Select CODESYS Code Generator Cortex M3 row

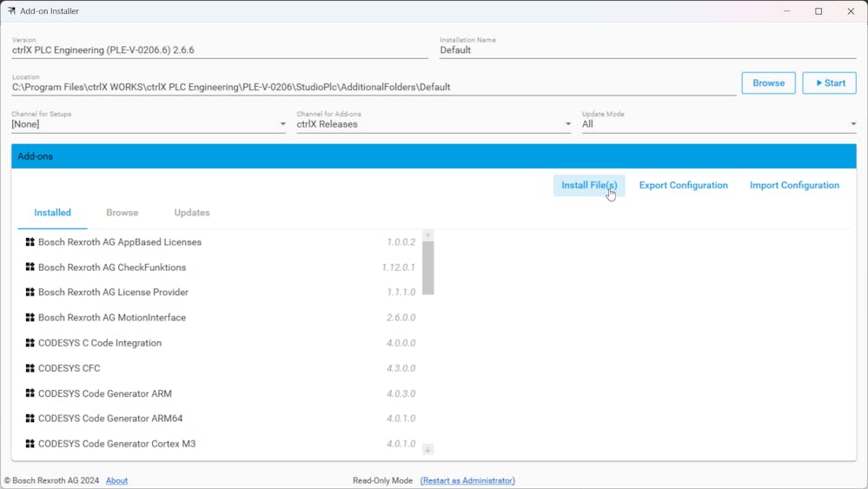tap(221, 444)
